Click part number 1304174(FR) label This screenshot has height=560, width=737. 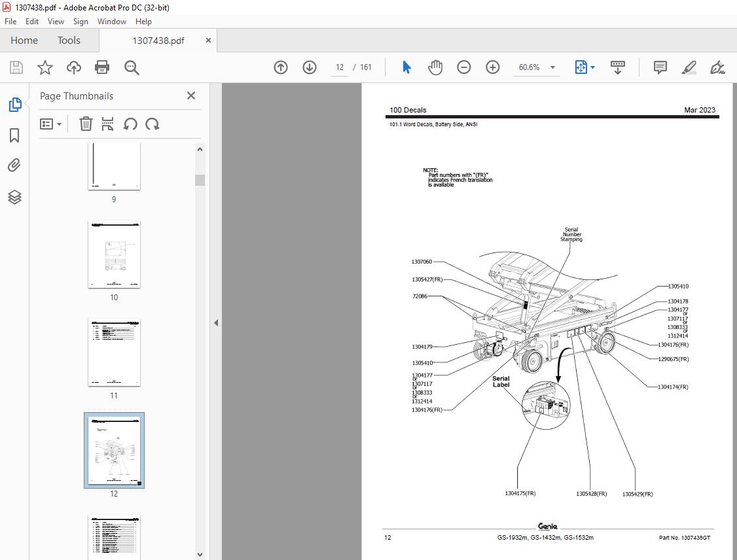click(673, 387)
